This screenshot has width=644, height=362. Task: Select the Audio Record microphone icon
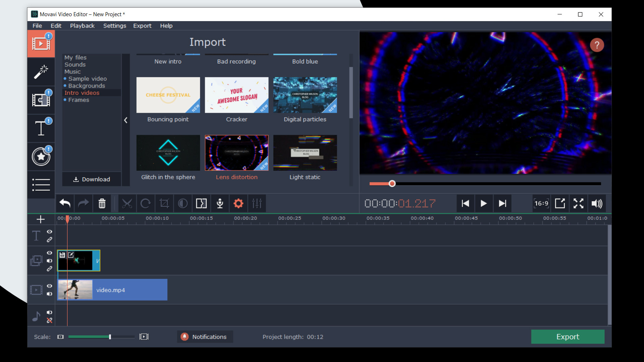(219, 203)
